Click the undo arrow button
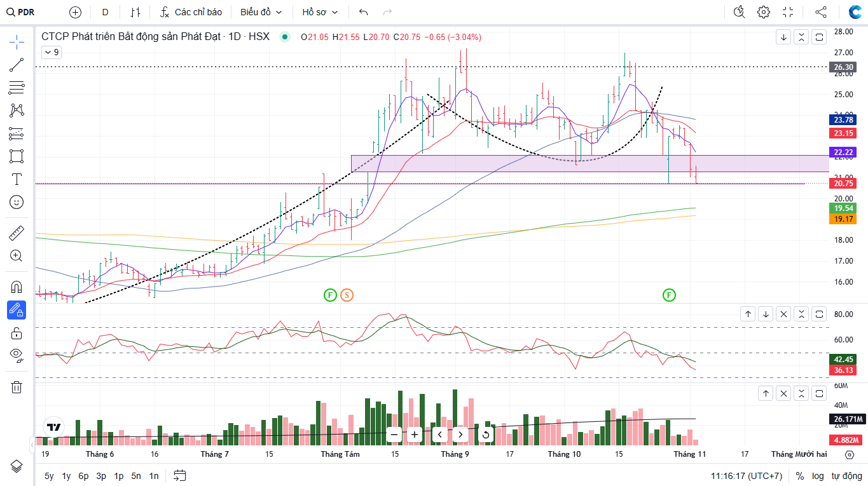 [363, 12]
